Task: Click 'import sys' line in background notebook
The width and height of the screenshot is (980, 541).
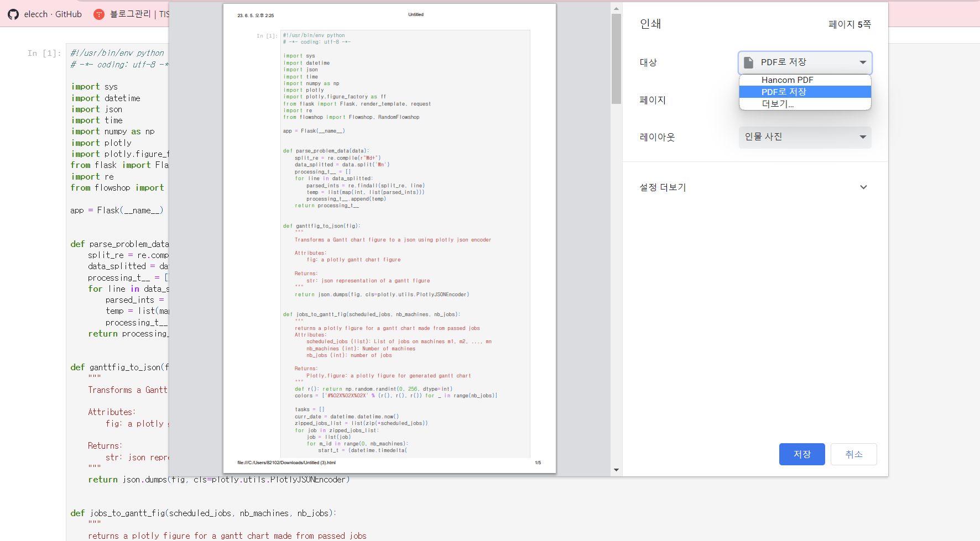Action: tap(95, 87)
